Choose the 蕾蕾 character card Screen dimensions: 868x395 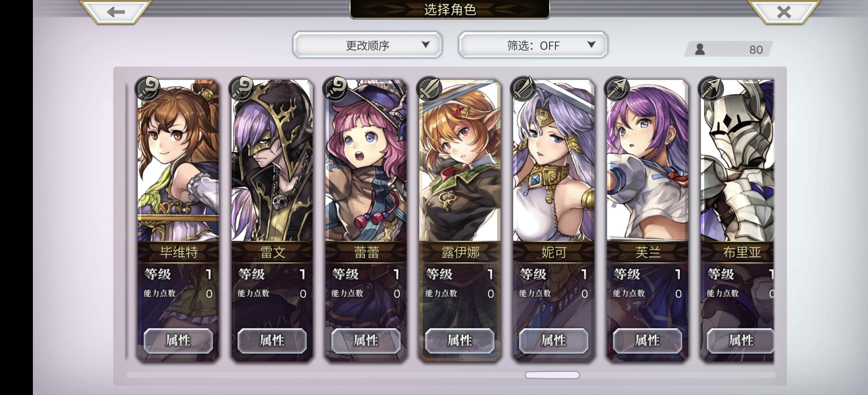click(366, 219)
